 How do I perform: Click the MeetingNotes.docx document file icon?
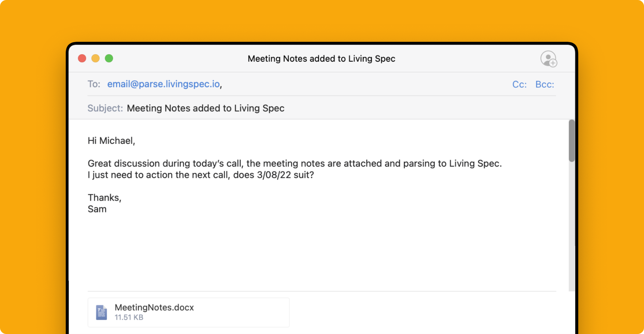point(101,312)
